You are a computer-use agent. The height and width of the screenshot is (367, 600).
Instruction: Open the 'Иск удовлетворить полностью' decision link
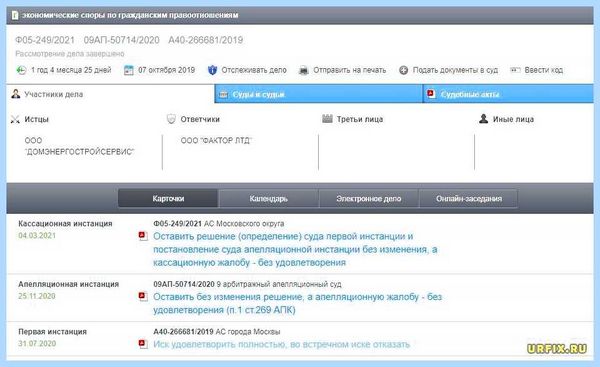[x=281, y=344]
